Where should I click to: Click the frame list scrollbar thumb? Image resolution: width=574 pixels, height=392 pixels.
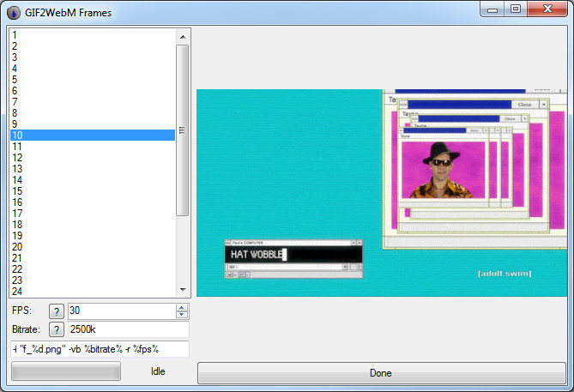[x=182, y=130]
